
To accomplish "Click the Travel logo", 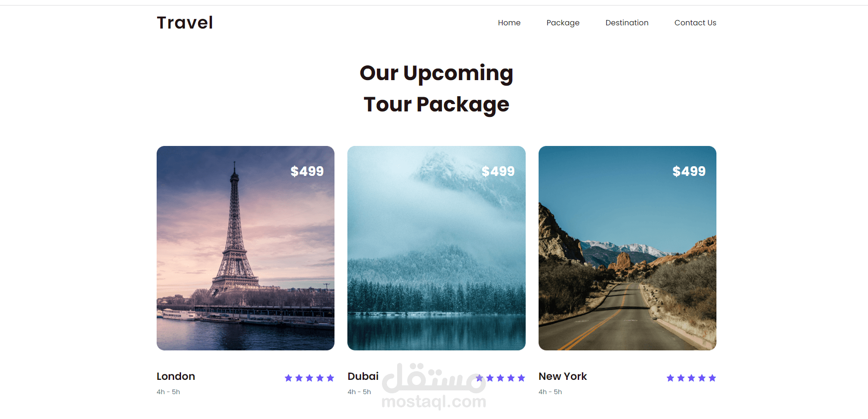I will pos(185,23).
